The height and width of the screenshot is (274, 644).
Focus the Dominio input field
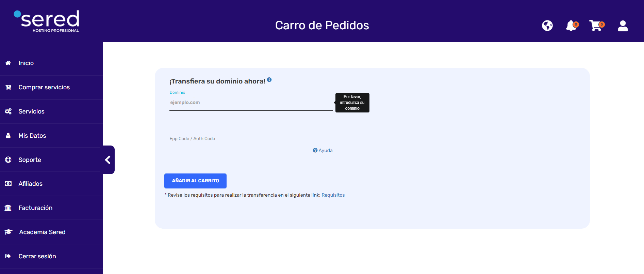click(x=251, y=103)
